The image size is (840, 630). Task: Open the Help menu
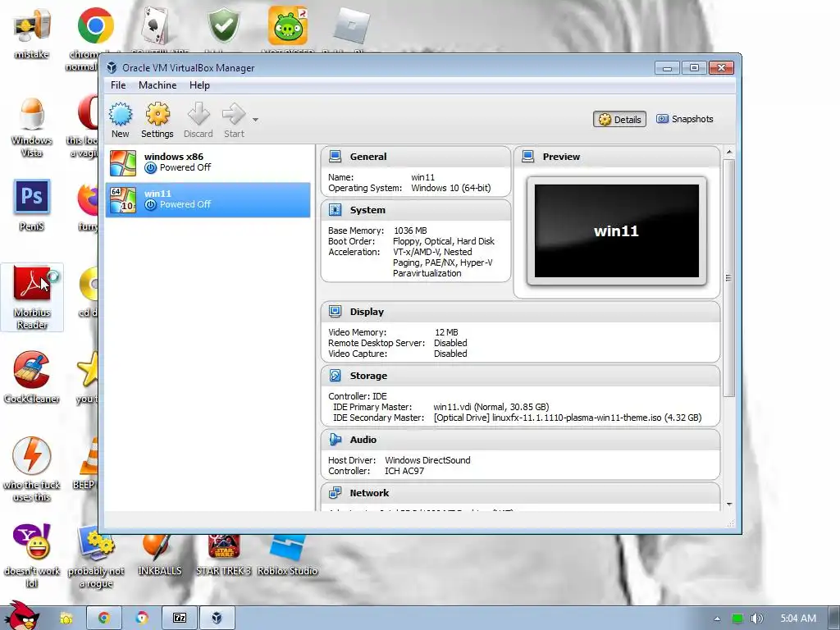[x=199, y=85]
